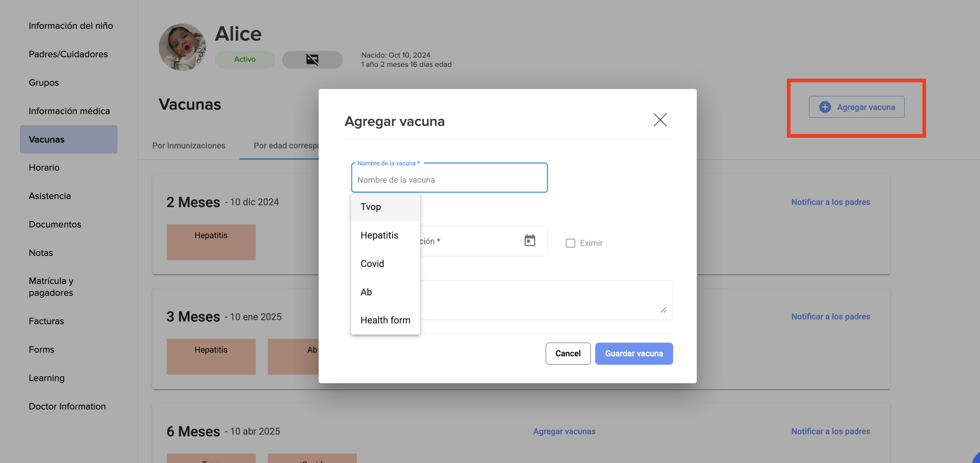Switch to Por inmunizaciones tab
980x463 pixels.
(188, 146)
